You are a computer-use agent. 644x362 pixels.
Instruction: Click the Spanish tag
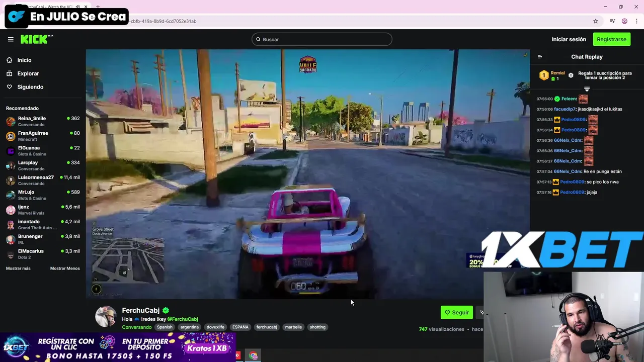point(165,327)
